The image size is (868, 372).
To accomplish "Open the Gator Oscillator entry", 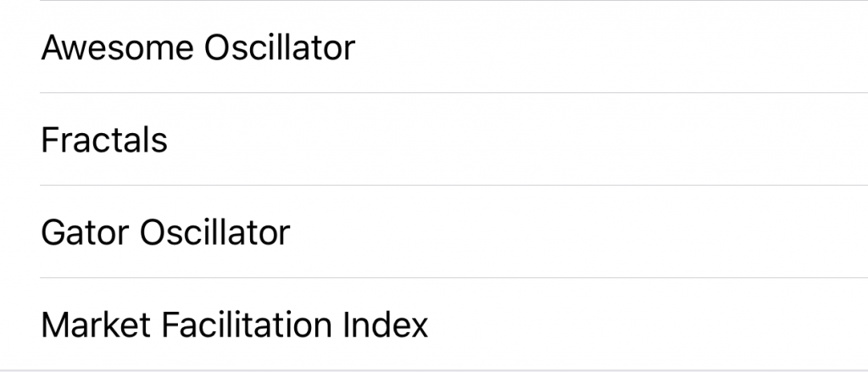I will pos(434,231).
